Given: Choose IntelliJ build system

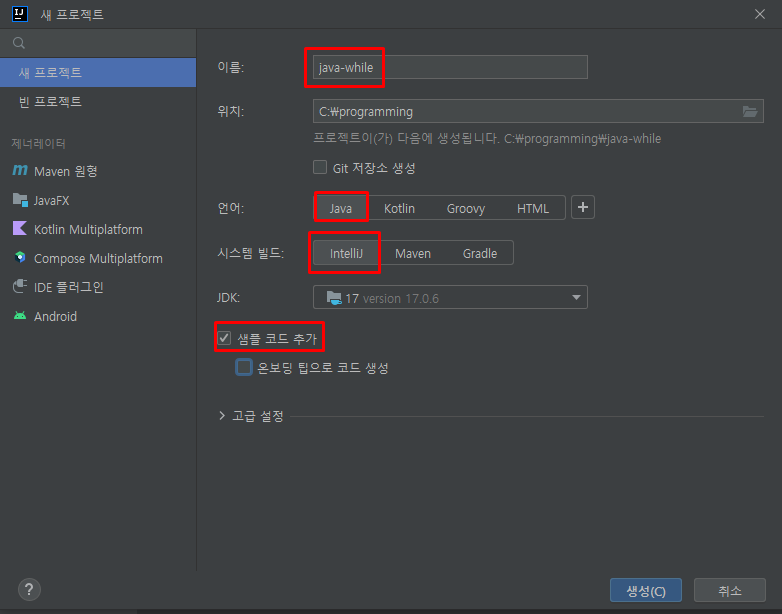Looking at the screenshot, I should 346,253.
